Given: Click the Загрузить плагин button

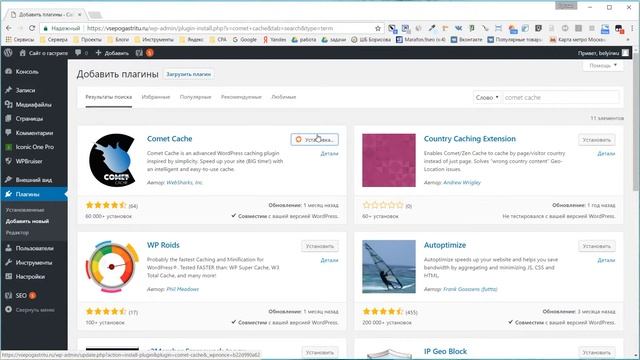Looking at the screenshot, I should click(x=189, y=74).
